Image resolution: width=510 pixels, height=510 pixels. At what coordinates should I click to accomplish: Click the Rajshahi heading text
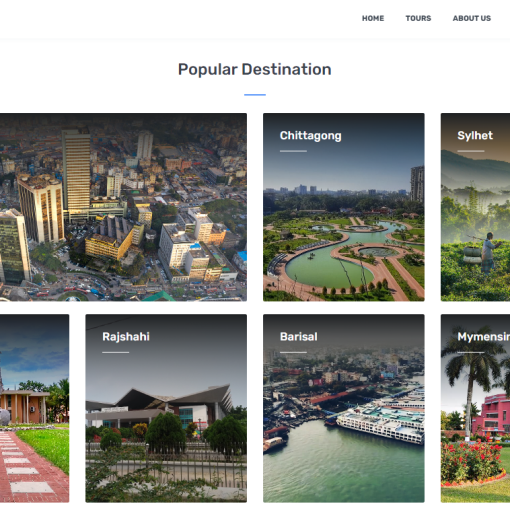click(126, 337)
